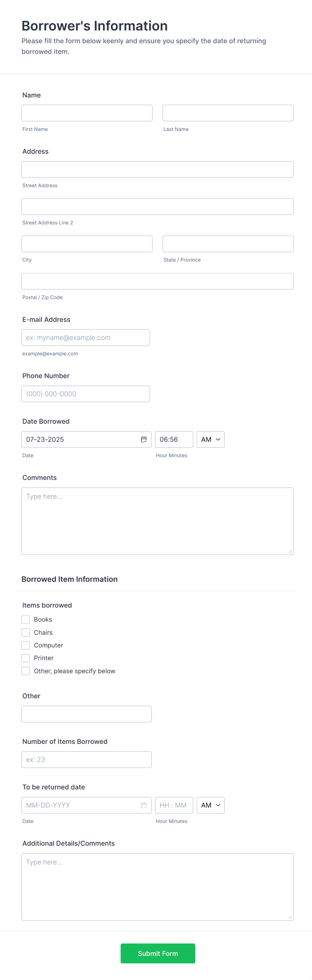This screenshot has height=980, width=312.
Task: Select the Phone Number field
Action: (x=86, y=393)
